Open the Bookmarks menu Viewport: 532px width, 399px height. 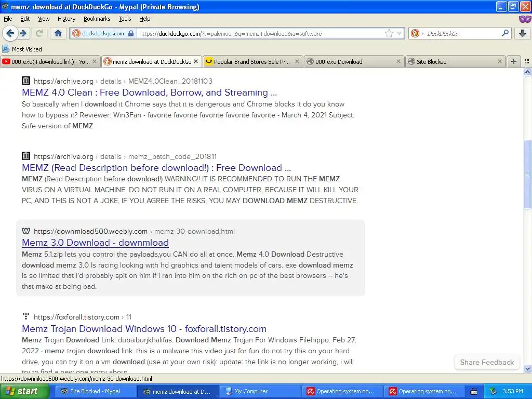coord(97,19)
